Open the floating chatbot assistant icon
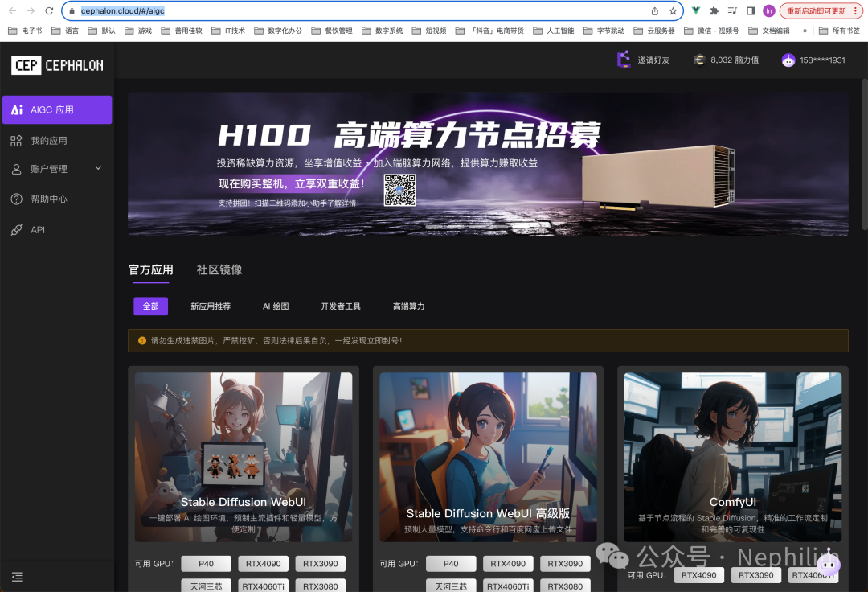The width and height of the screenshot is (868, 592). (x=828, y=563)
